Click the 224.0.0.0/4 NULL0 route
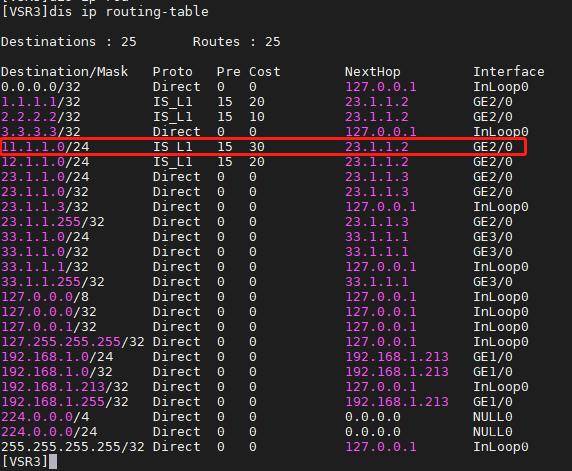572x471 pixels. pyautogui.click(x=257, y=417)
